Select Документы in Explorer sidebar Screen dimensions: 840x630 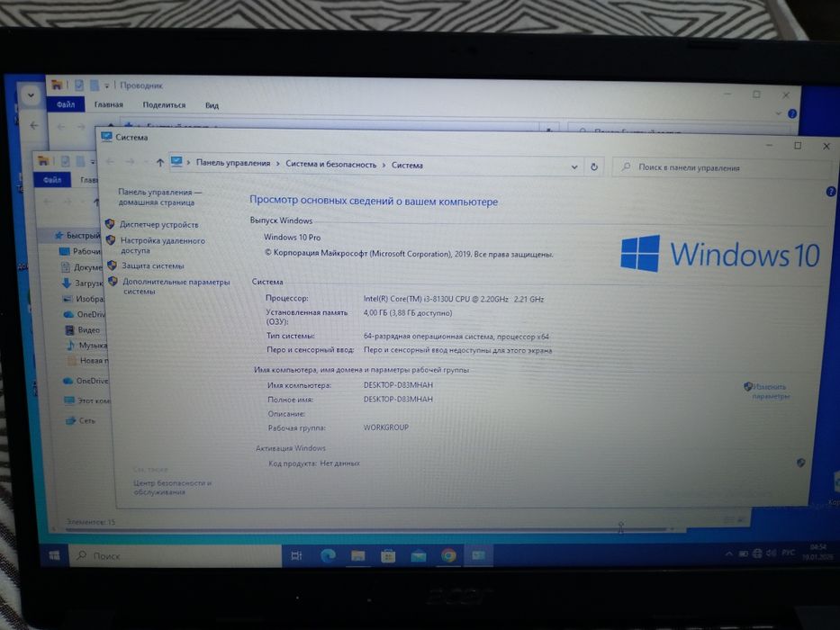click(x=81, y=266)
